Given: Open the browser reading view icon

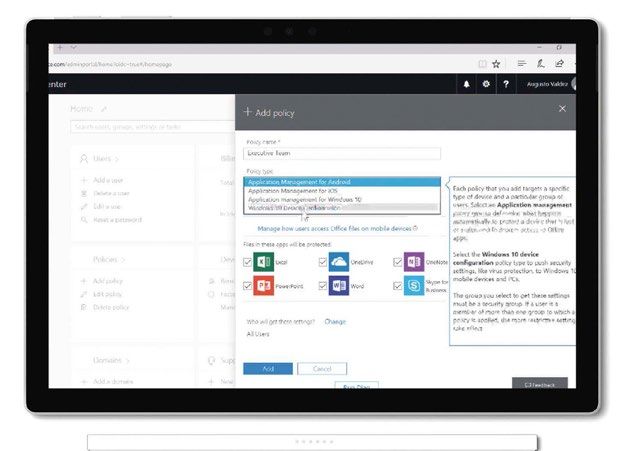Looking at the screenshot, I should pos(482,64).
